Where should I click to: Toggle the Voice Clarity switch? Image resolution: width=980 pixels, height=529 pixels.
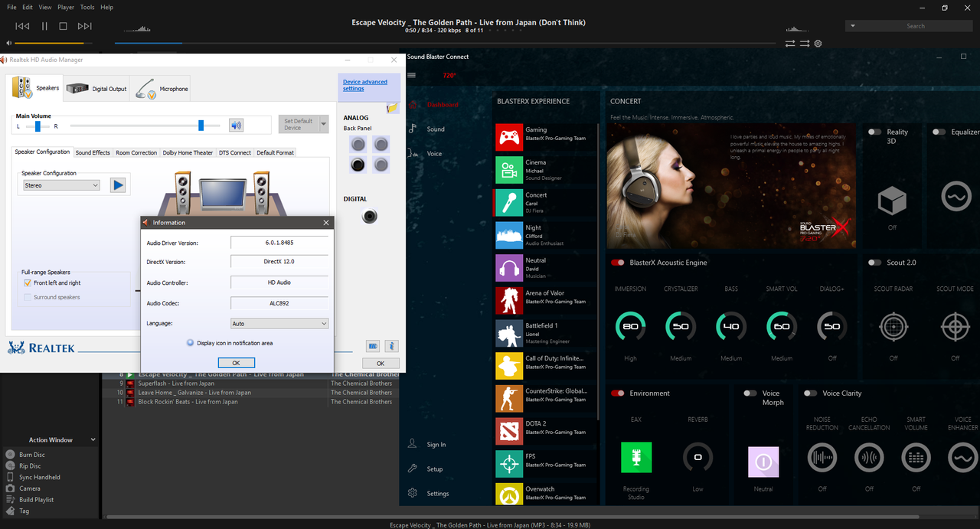[810, 393]
